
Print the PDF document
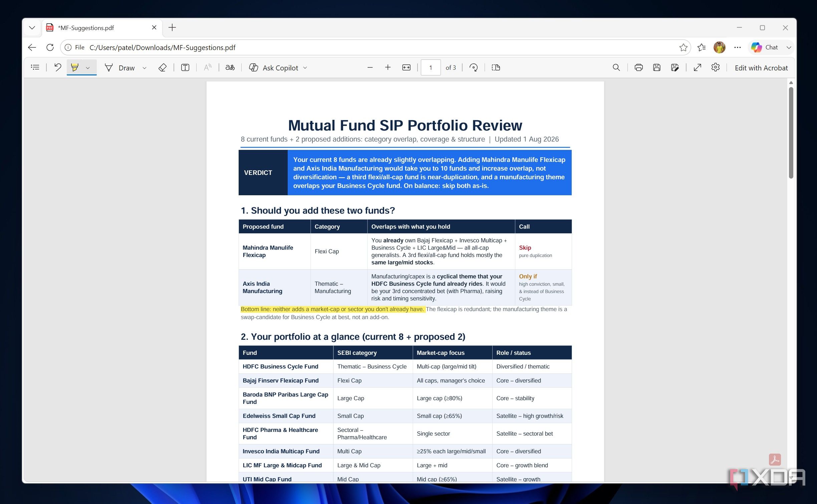[638, 68]
